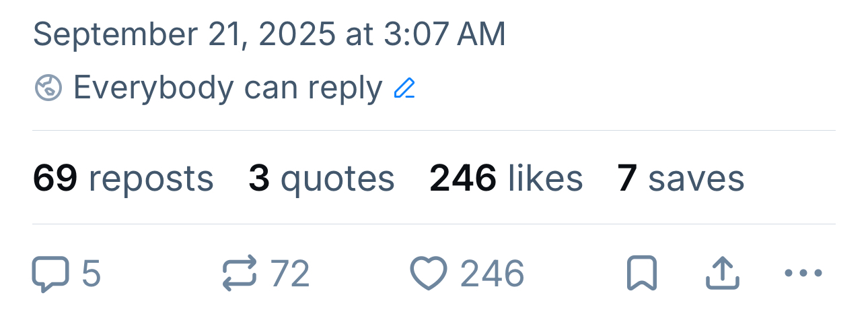Open the 3 quotes list
This screenshot has width=868, height=316.
pyautogui.click(x=322, y=179)
